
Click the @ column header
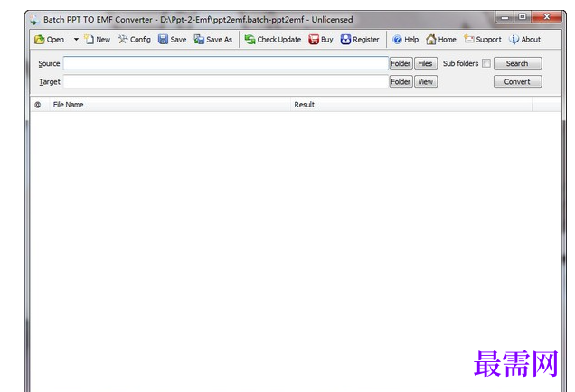pos(40,105)
